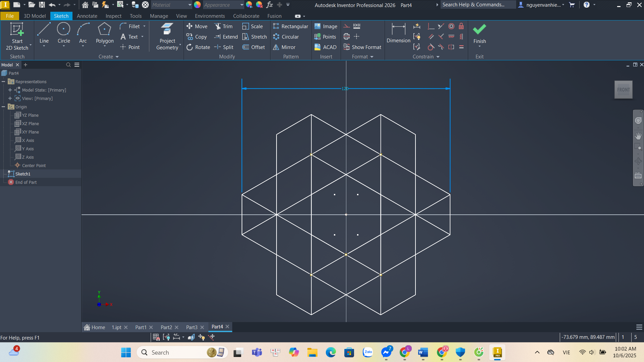Image resolution: width=644 pixels, height=362 pixels.
Task: Switch to the 3D Model ribbon tab
Action: [x=35, y=16]
